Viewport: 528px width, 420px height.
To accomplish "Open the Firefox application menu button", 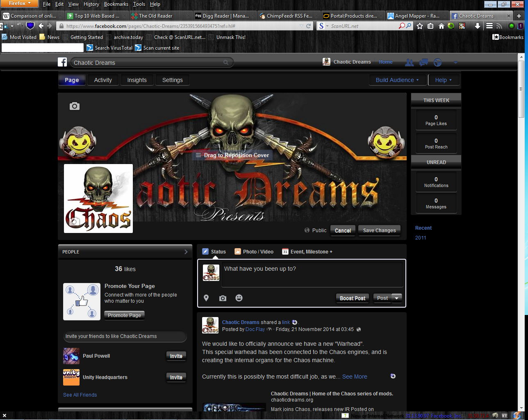I will pos(20,4).
